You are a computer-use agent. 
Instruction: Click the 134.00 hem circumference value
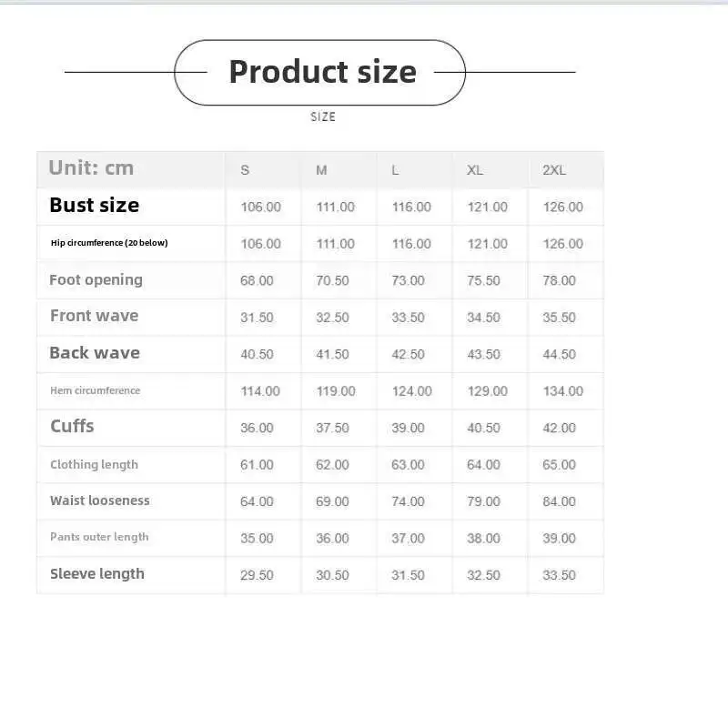[562, 391]
